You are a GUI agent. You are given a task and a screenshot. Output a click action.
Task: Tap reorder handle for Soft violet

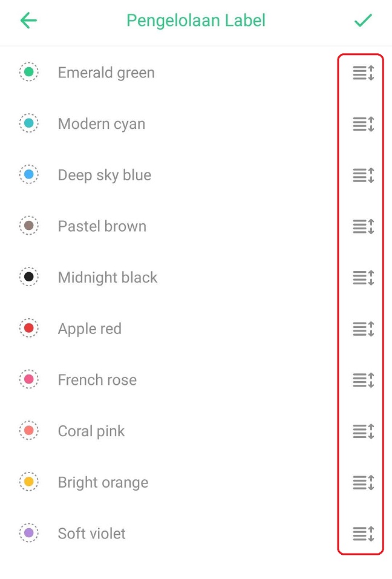click(364, 534)
